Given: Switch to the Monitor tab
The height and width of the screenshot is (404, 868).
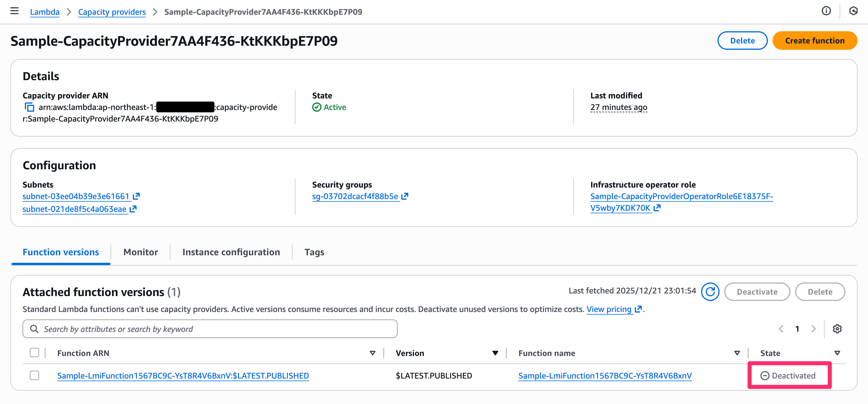Looking at the screenshot, I should [x=141, y=252].
